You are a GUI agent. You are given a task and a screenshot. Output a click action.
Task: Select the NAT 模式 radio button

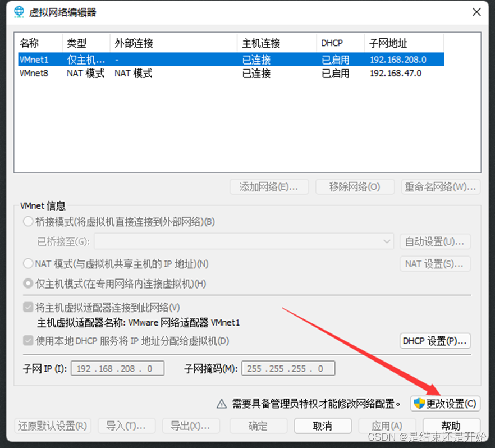pos(28,263)
